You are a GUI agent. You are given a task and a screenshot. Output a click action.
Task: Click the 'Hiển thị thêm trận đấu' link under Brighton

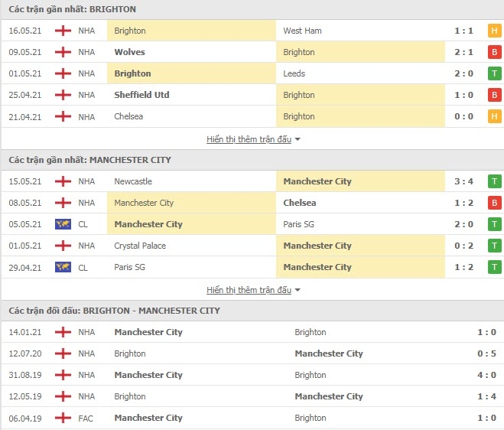click(249, 139)
